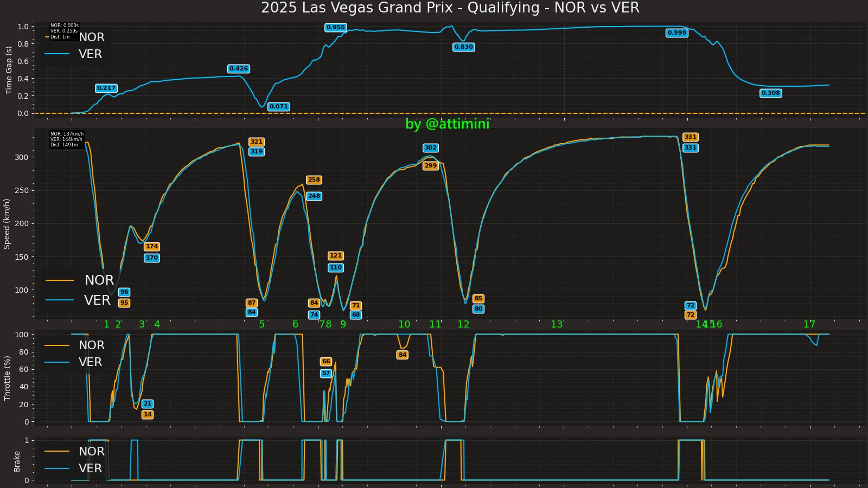Click the by @attimini credit text

tap(448, 124)
